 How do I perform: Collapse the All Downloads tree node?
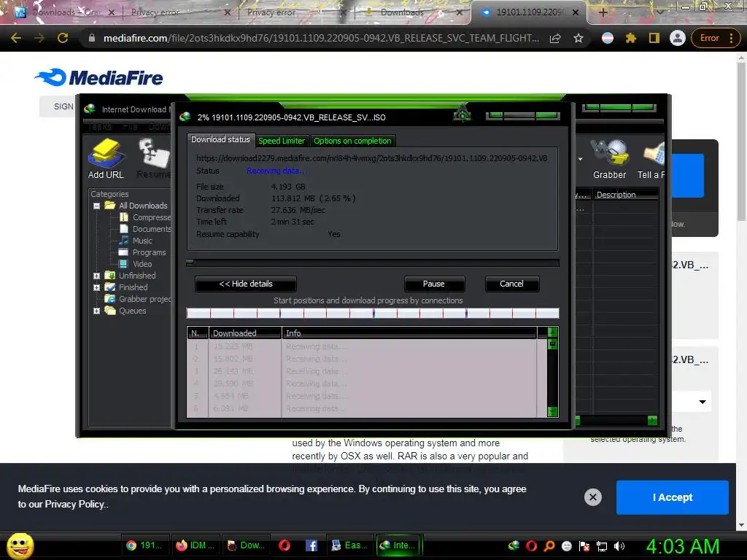pyautogui.click(x=97, y=206)
